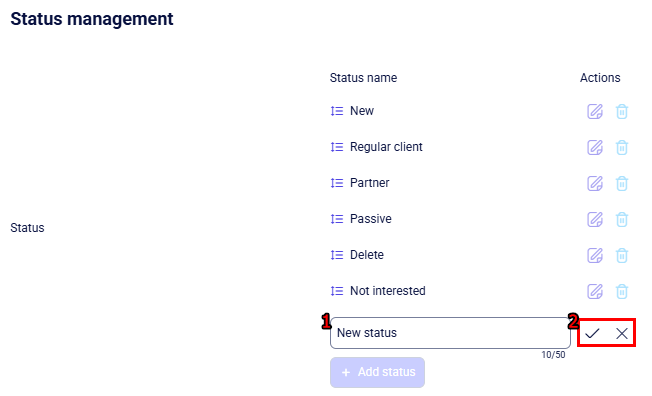The height and width of the screenshot is (396, 652).
Task: Click edit icon for Delete status
Action: pos(595,255)
